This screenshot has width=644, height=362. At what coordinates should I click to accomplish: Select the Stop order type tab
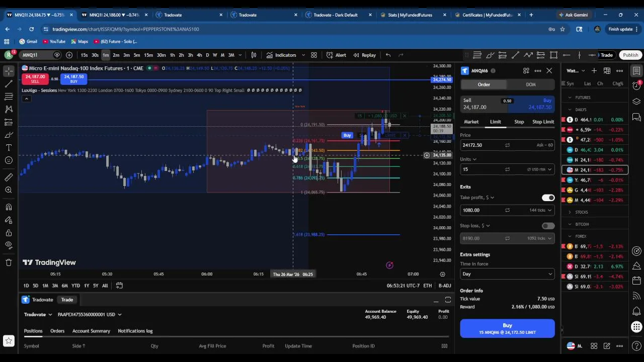tap(519, 122)
